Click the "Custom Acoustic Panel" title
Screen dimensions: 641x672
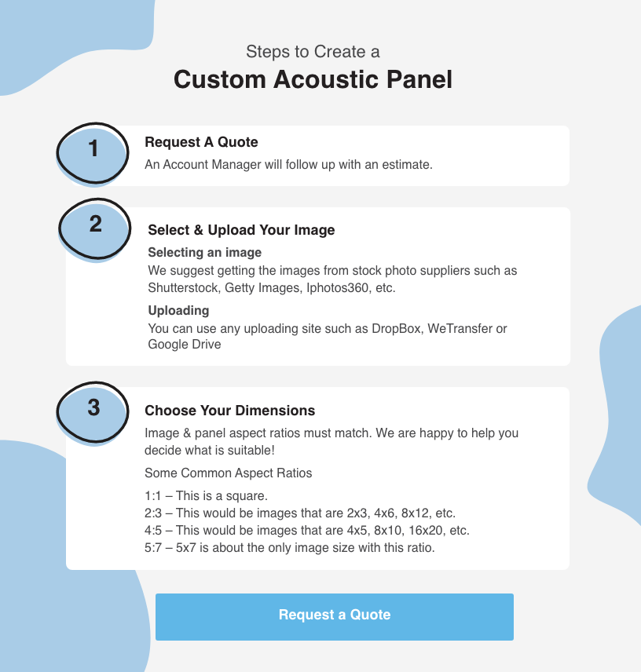313,80
